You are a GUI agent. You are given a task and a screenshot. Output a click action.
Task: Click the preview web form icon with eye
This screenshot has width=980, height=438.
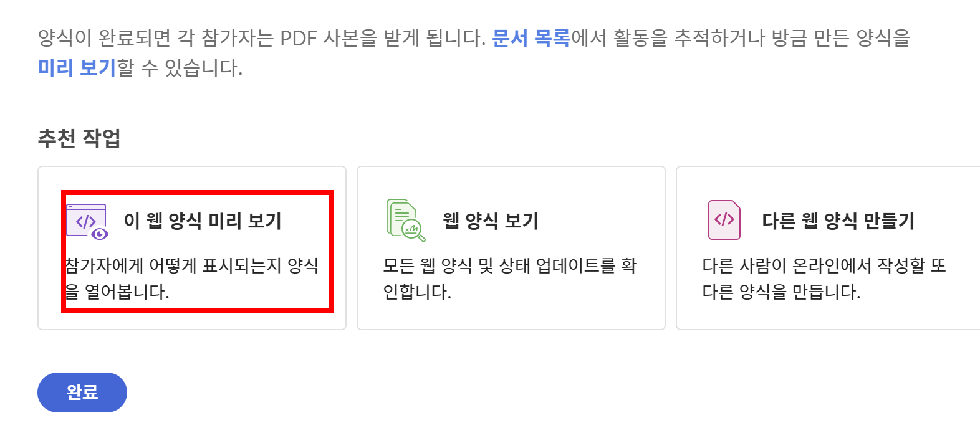click(x=87, y=221)
